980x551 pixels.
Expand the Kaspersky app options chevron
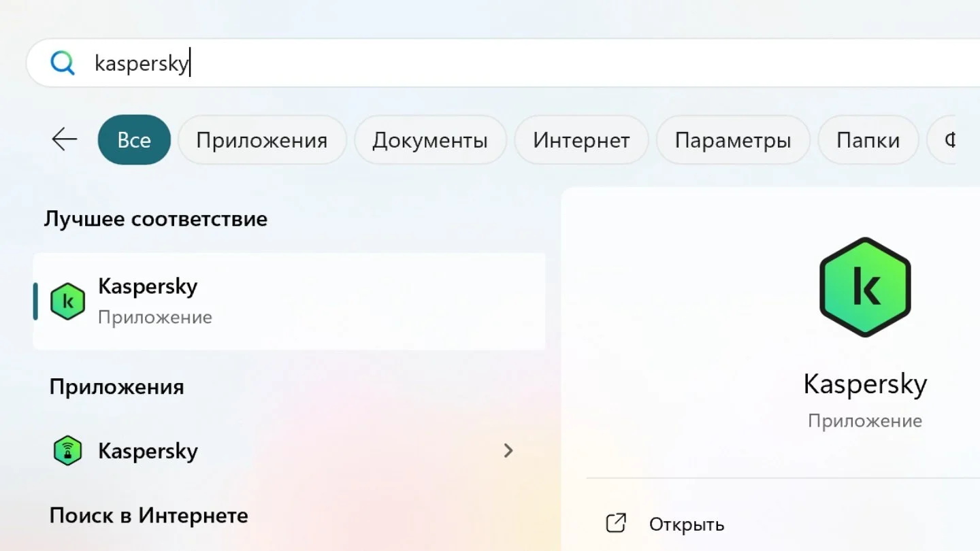[508, 450]
